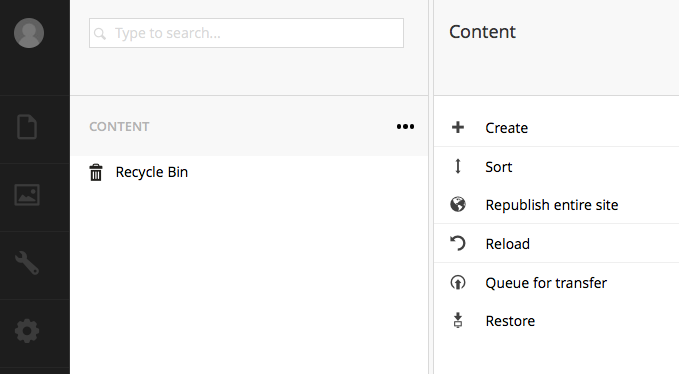The height and width of the screenshot is (374, 679).
Task: Open the user avatar profile
Action: [29, 33]
